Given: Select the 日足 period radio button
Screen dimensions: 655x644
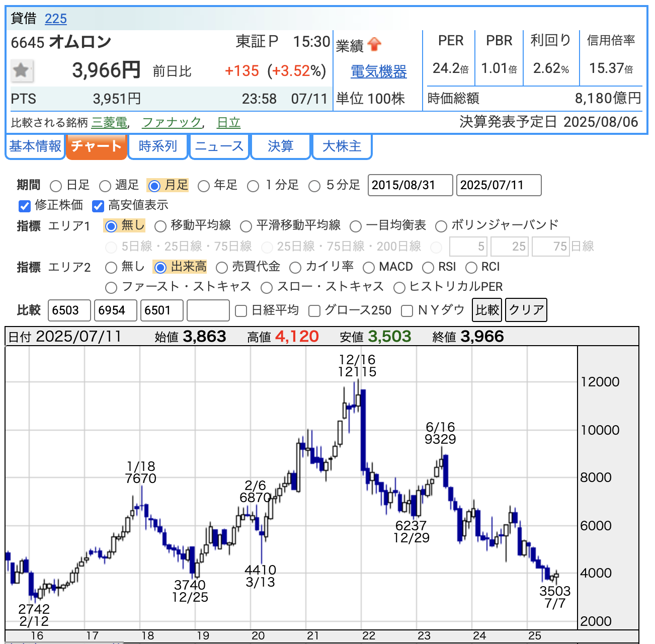Looking at the screenshot, I should 56,186.
